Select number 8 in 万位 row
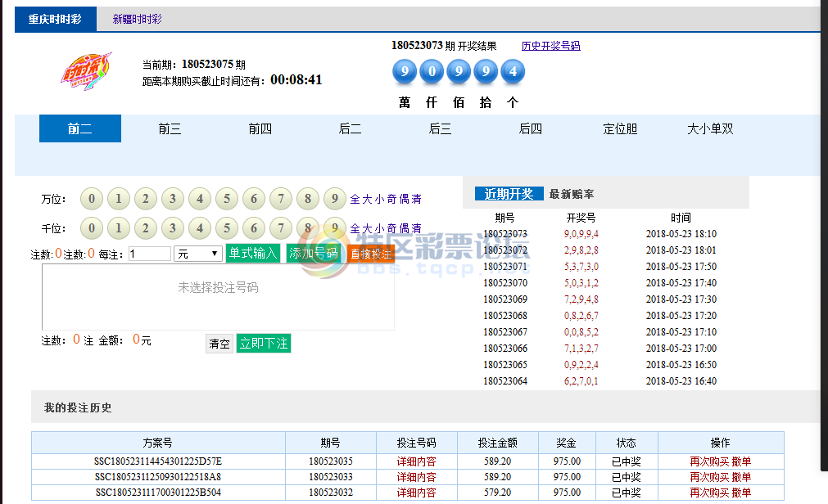 click(x=307, y=199)
